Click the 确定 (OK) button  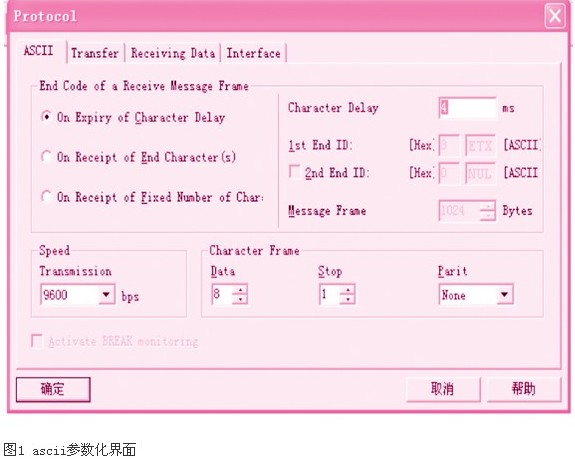[53, 389]
